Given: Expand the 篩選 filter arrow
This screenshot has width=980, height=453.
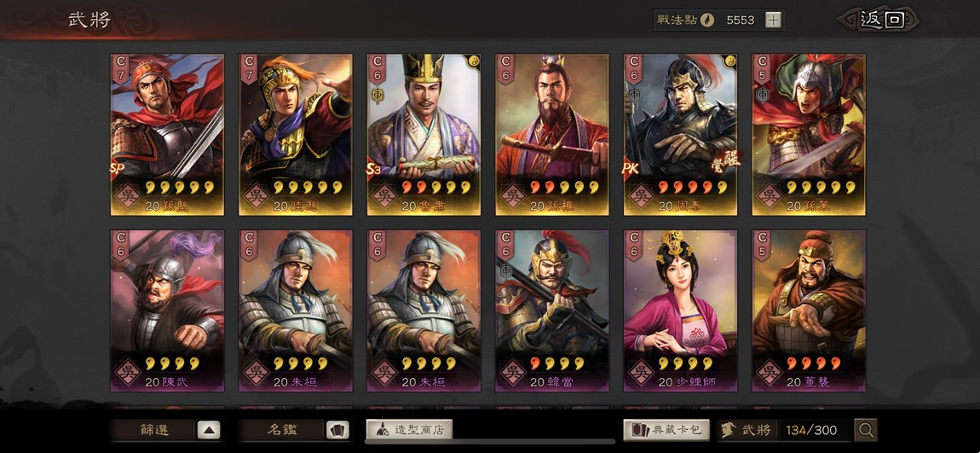Looking at the screenshot, I should click(209, 430).
